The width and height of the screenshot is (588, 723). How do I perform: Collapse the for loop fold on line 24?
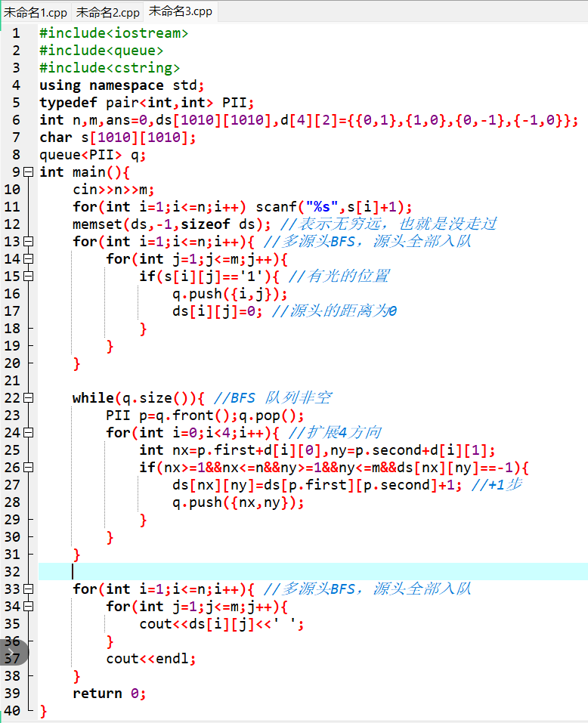pos(29,432)
